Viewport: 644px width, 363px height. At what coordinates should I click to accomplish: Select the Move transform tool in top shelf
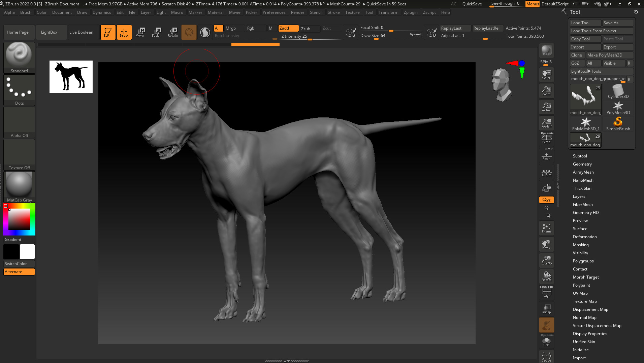point(140,32)
